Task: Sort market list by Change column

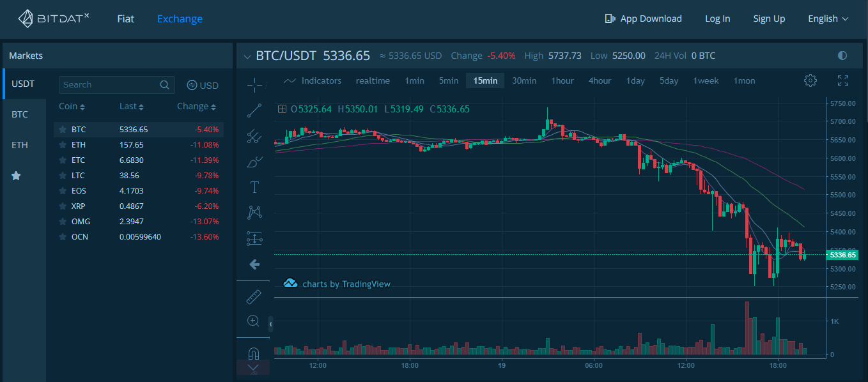Action: (196, 107)
